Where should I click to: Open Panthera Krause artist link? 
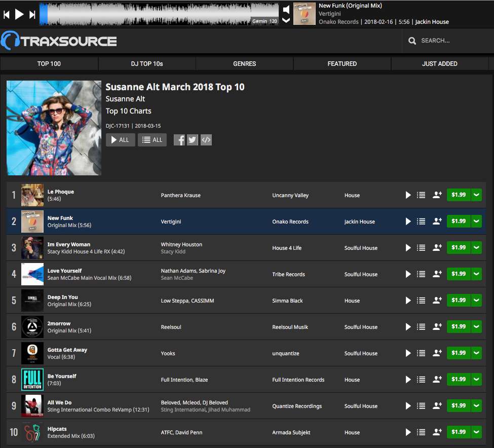coord(180,195)
